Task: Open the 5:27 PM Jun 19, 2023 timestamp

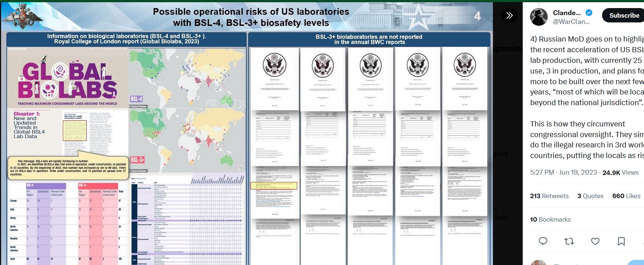Action: tap(563, 172)
